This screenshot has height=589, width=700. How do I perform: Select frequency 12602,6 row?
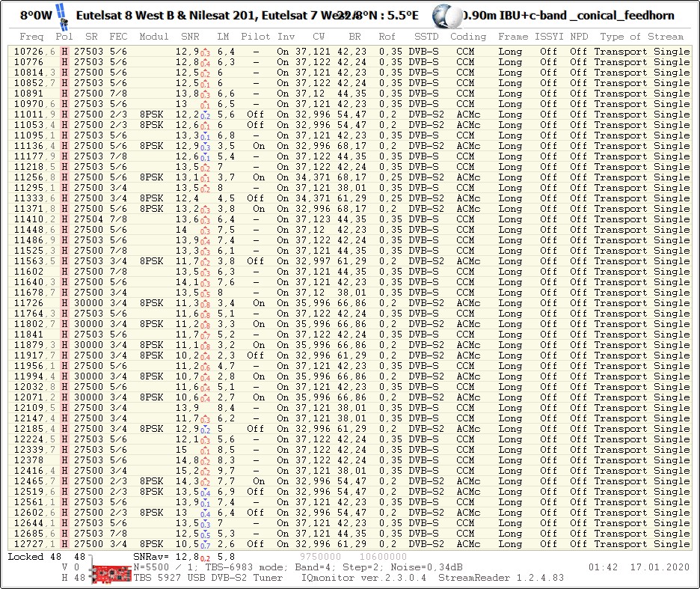click(350, 513)
